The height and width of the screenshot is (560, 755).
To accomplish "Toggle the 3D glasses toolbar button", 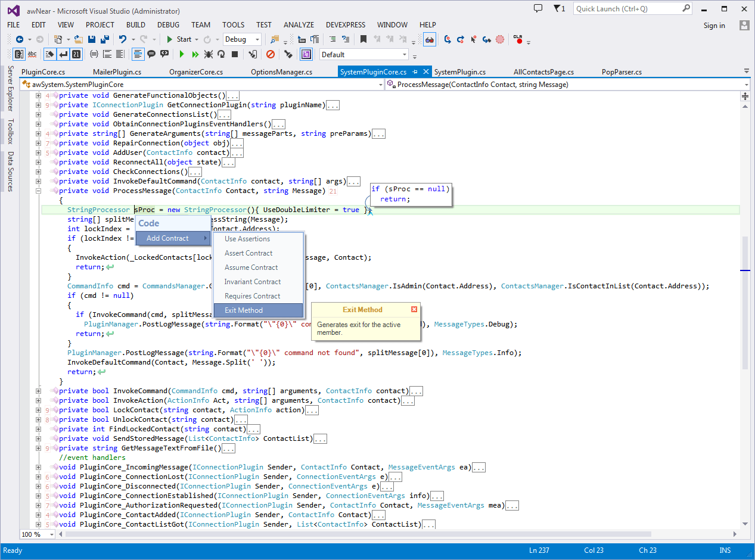I will point(429,39).
